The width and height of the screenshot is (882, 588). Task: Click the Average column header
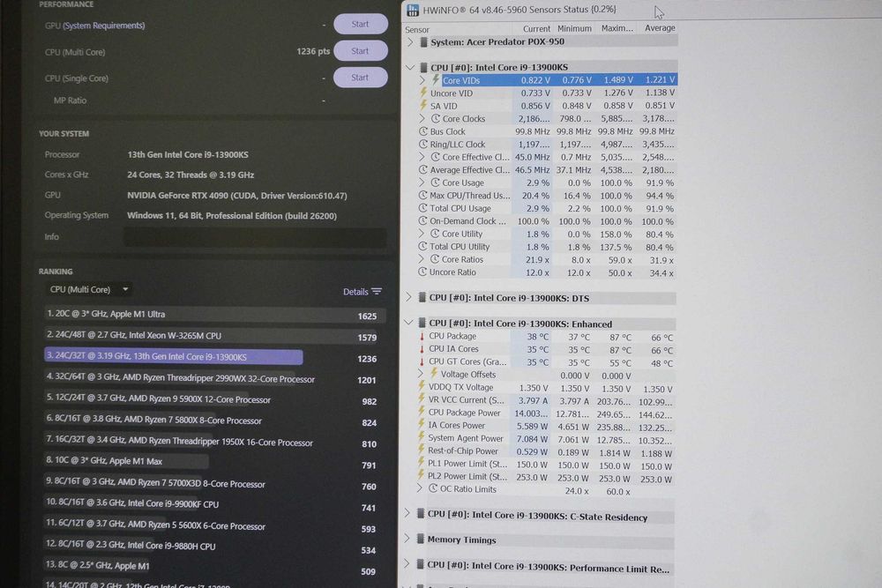pos(660,27)
